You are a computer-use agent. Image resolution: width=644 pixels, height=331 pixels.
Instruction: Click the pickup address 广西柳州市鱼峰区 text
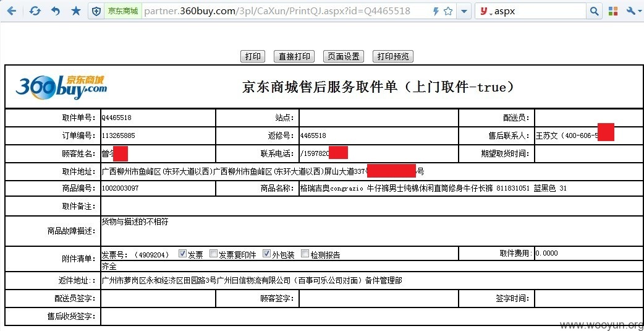point(263,171)
